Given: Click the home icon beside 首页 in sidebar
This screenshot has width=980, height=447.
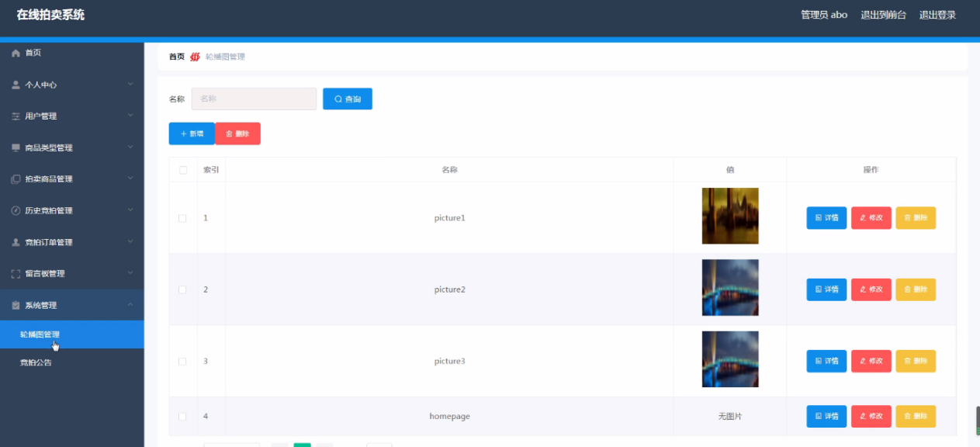Looking at the screenshot, I should [x=16, y=53].
